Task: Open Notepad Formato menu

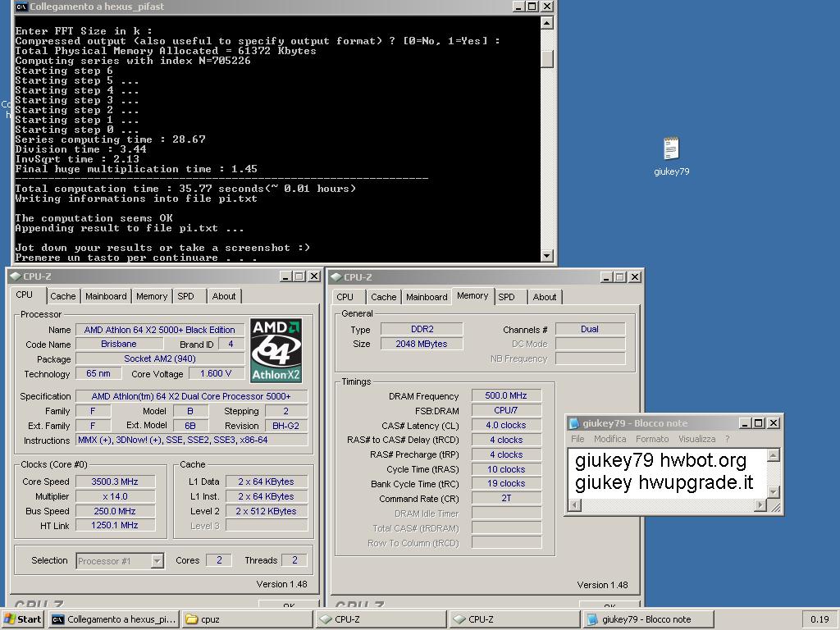Action: 652,439
